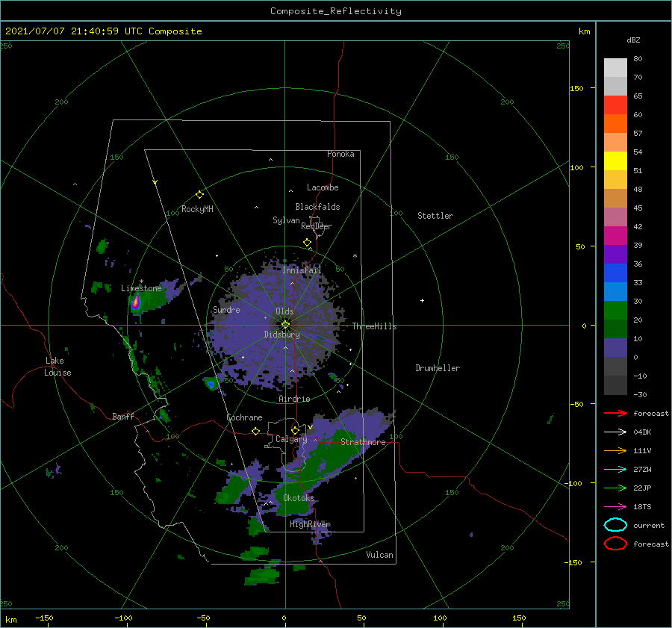Click the Innisfail label
The width and height of the screenshot is (672, 628).
pos(302,270)
